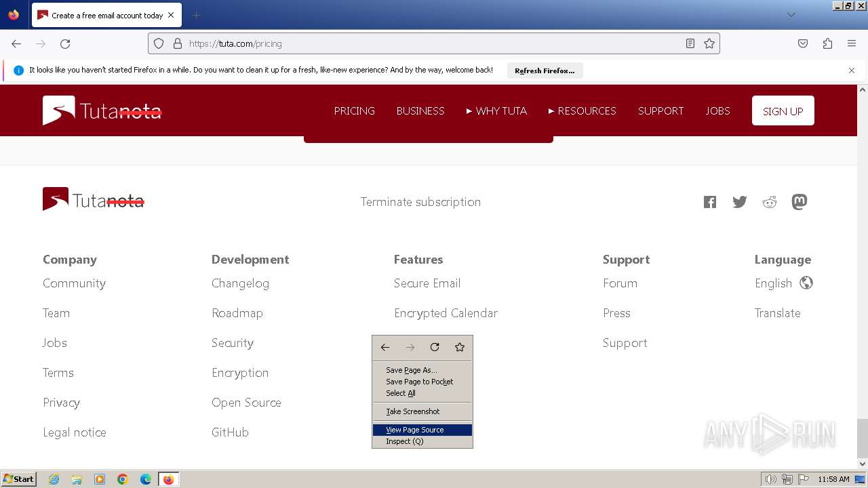868x488 pixels.
Task: Open a new tab with the plus button
Action: coord(196,15)
